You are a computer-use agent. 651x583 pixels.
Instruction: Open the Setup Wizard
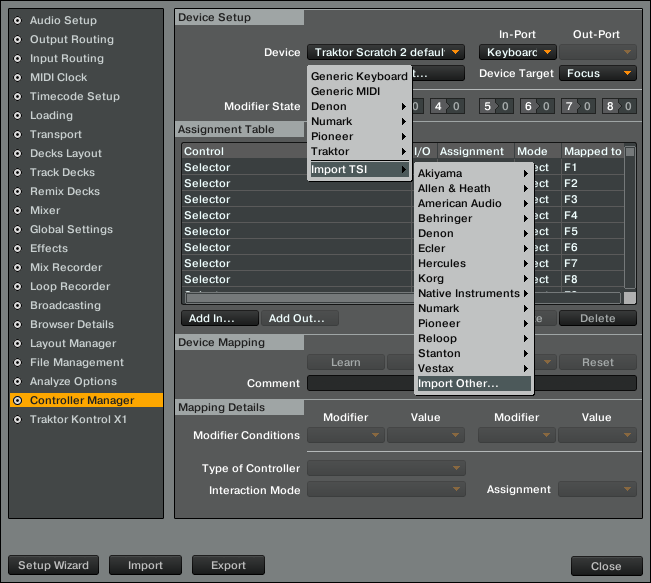pyautogui.click(x=54, y=566)
